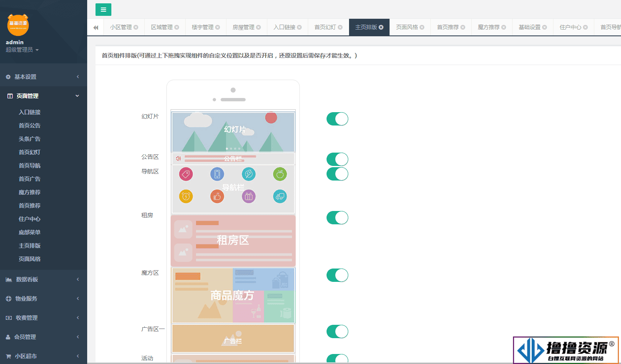The width and height of the screenshot is (621, 364).
Task: Open 主页排版 in the sidebar submenu
Action: pyautogui.click(x=30, y=246)
